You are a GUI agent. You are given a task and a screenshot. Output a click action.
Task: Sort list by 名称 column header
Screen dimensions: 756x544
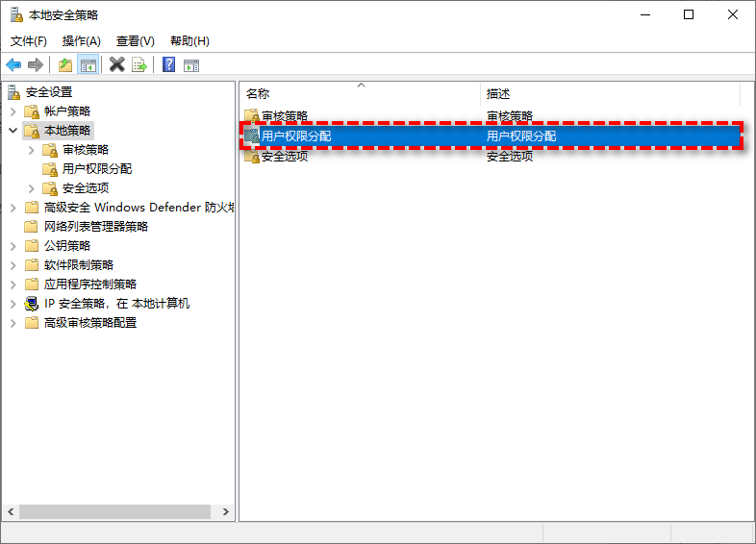258,94
